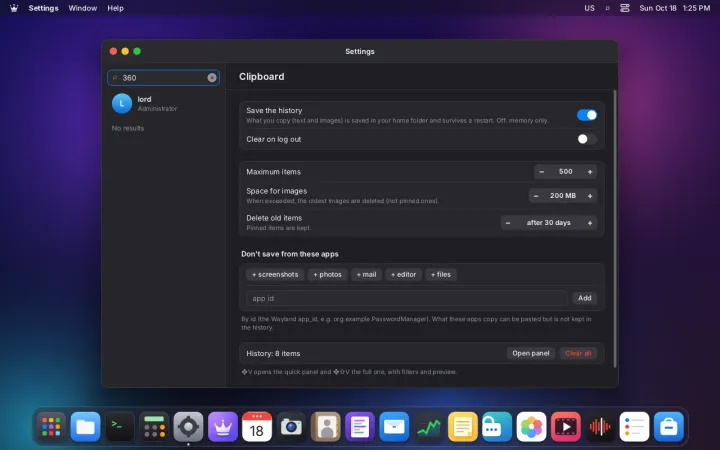Viewport: 720px width, 450px height.
Task: Reduce Space for images with the minus button
Action: click(x=536, y=196)
